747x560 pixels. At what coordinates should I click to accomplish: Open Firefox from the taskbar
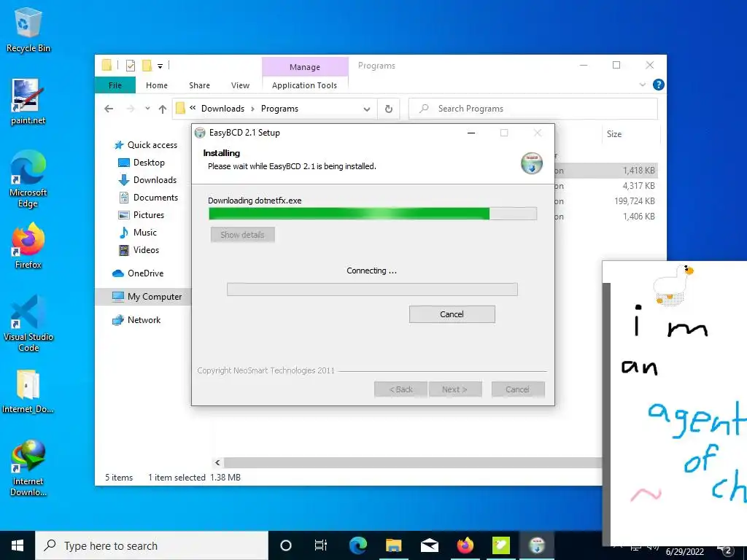[465, 545]
